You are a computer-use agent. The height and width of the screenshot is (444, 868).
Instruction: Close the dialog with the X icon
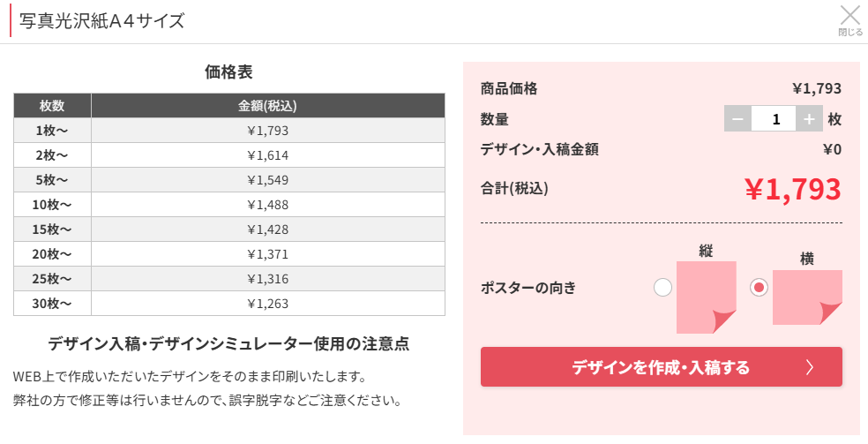click(x=849, y=17)
